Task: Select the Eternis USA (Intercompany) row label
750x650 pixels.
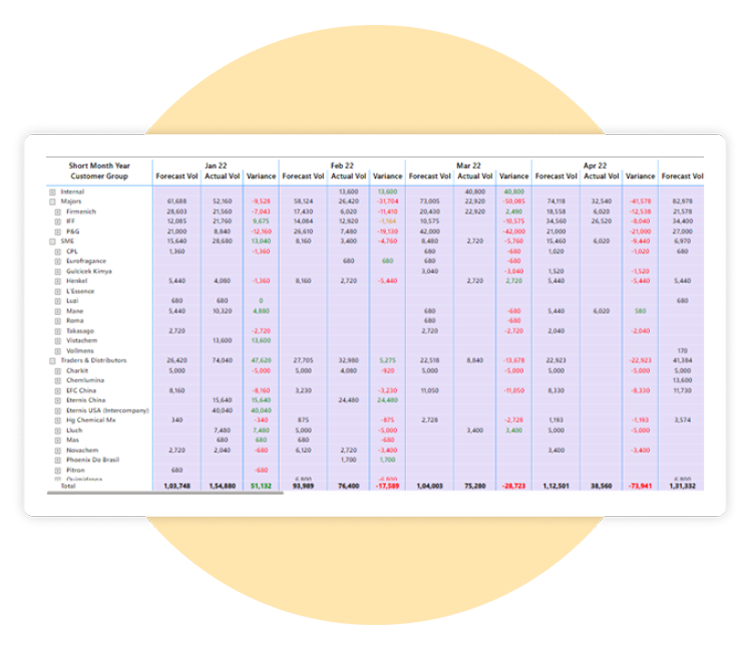Action: (107, 410)
